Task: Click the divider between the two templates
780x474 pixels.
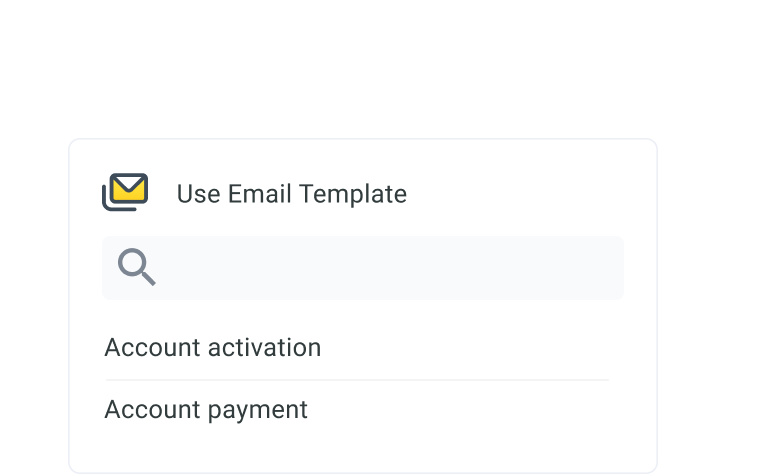Action: (x=356, y=380)
